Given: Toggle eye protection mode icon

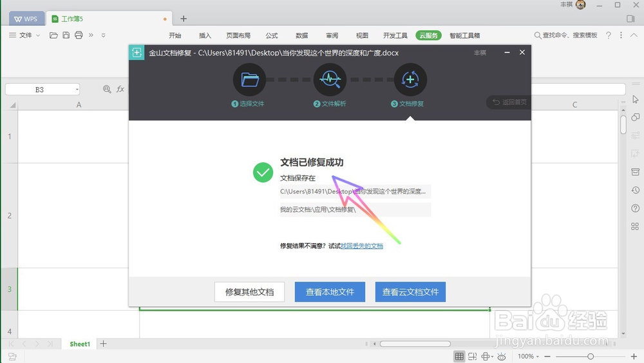Looking at the screenshot, I should [x=502, y=357].
